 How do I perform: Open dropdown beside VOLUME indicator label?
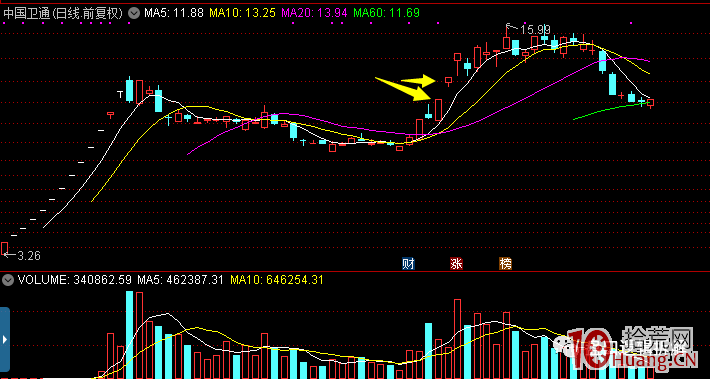[x=8, y=280]
